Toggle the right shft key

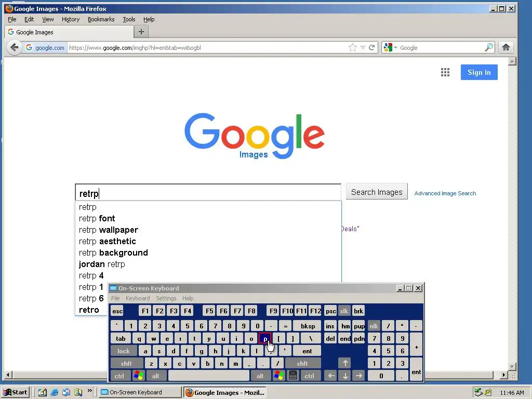302,364
